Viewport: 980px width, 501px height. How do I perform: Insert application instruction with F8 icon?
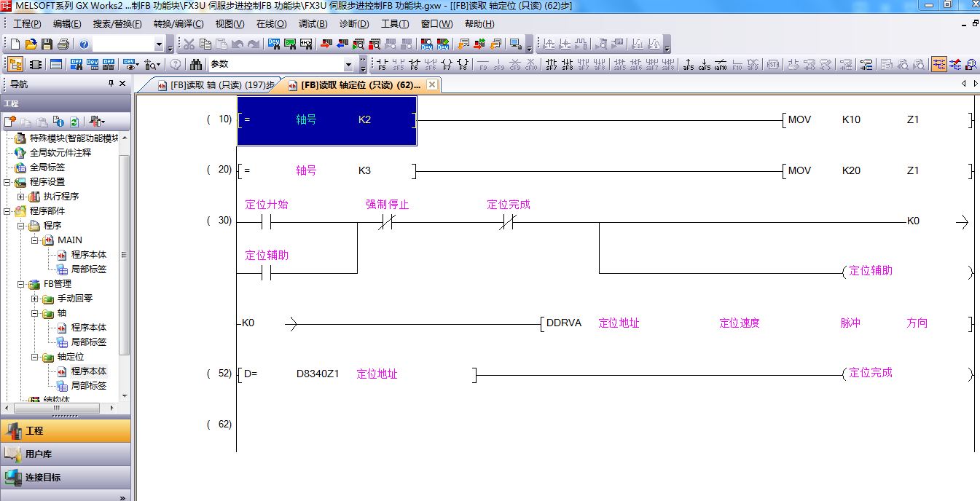click(463, 64)
